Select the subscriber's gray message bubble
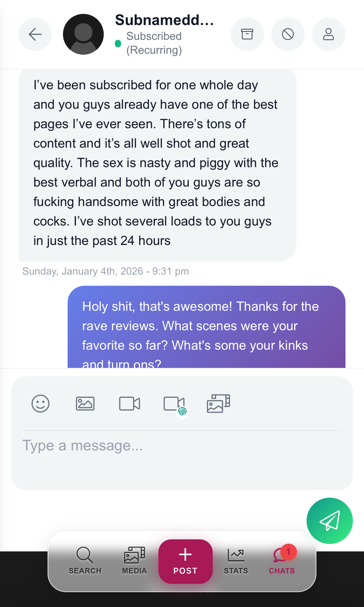This screenshot has height=607, width=364. click(x=157, y=163)
